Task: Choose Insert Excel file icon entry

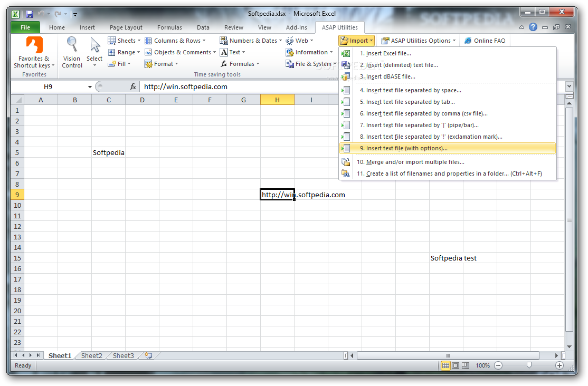Action: pos(346,54)
